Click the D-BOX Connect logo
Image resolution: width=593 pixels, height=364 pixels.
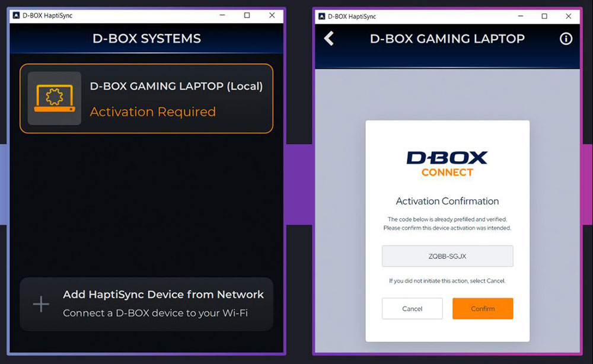(x=447, y=164)
